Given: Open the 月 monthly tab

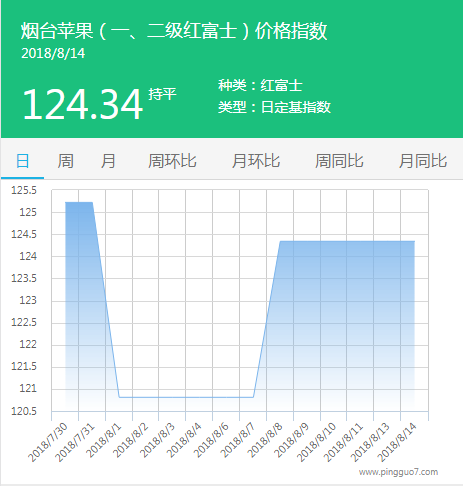Looking at the screenshot, I should coord(108,161).
